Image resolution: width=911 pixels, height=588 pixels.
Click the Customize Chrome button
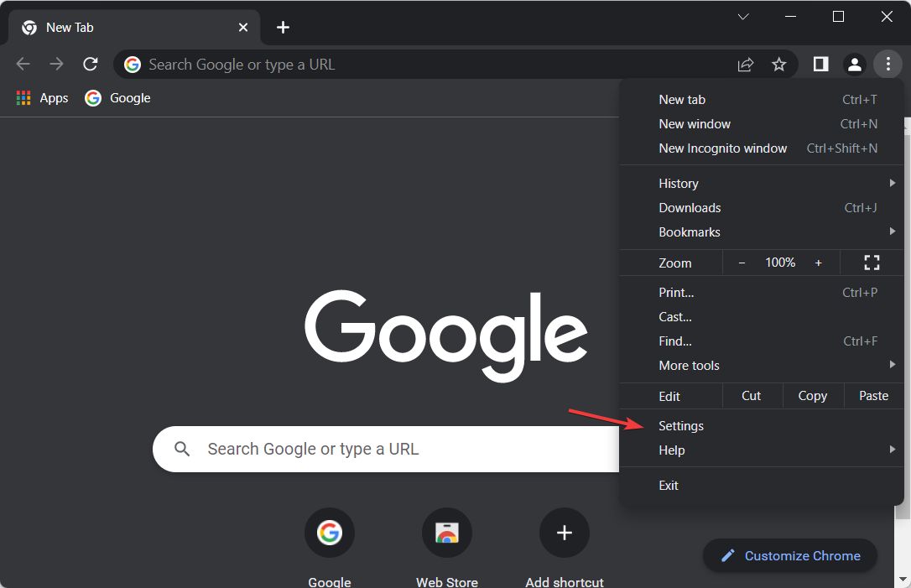790,556
